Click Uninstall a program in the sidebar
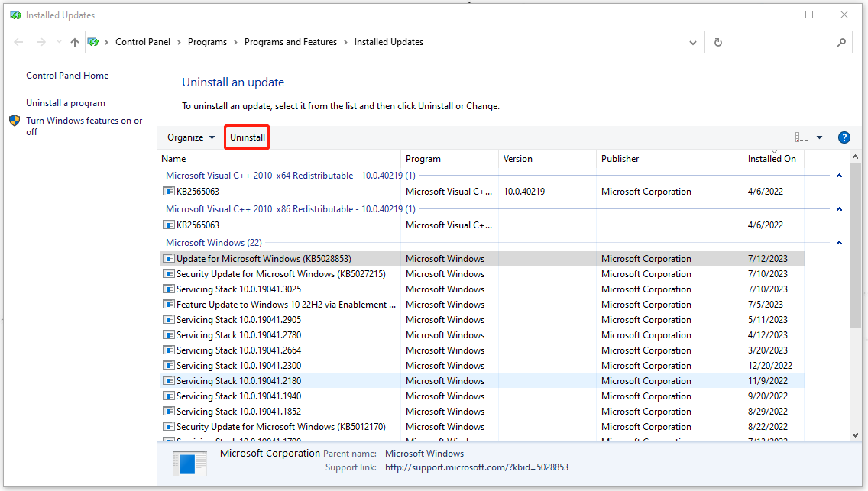Image resolution: width=868 pixels, height=491 pixels. pos(66,102)
